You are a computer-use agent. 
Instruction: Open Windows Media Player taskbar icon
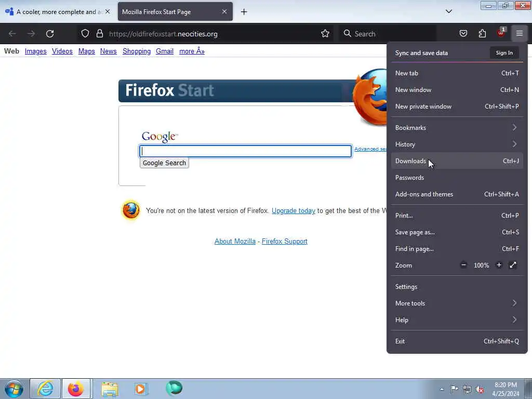click(x=140, y=389)
